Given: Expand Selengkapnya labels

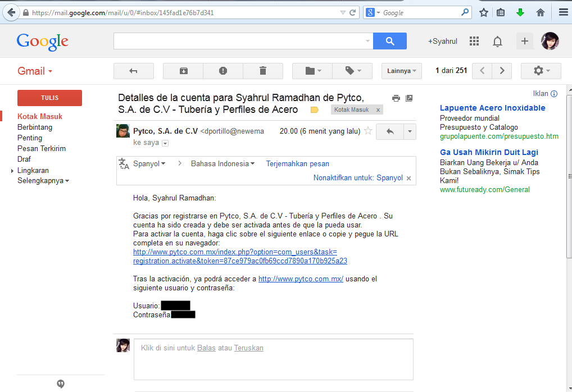Looking at the screenshot, I should coord(43,180).
